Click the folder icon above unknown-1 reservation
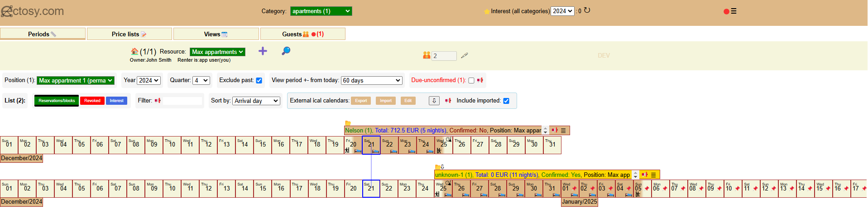The height and width of the screenshot is (210, 868). (x=438, y=167)
